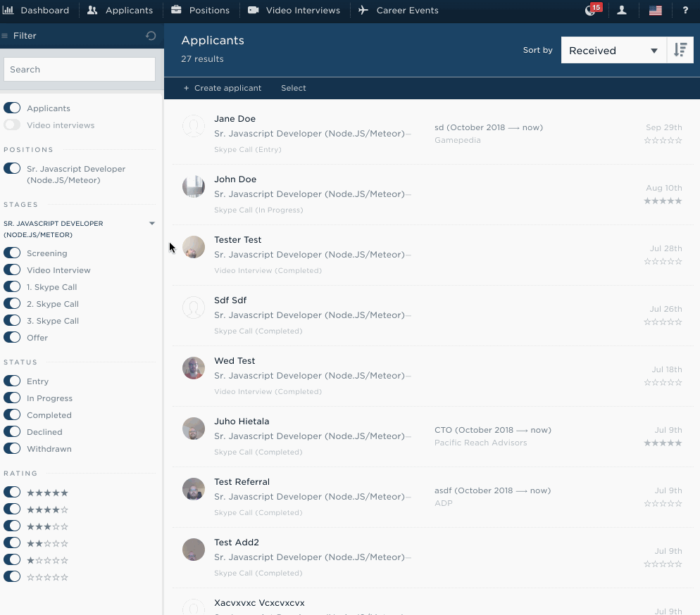The height and width of the screenshot is (615, 700).
Task: Toggle the four-star rating filter
Action: click(x=12, y=509)
